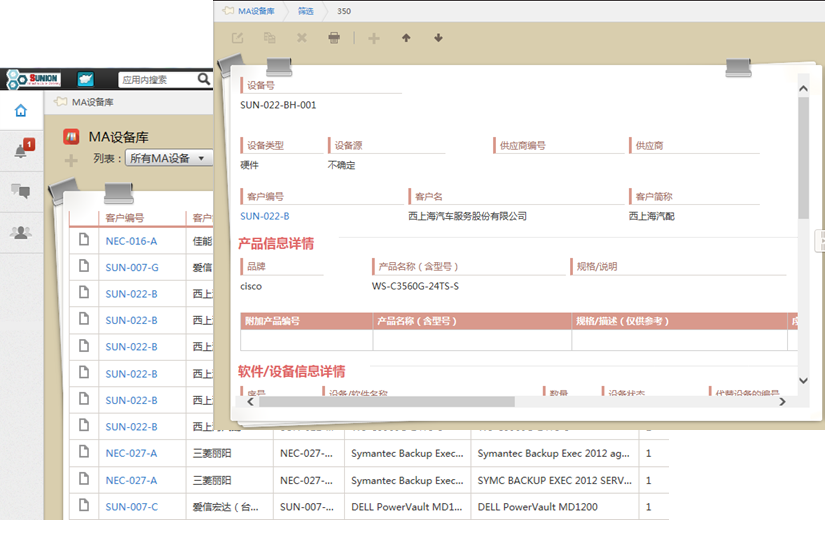826x536 pixels.
Task: Open document icon for SUN-007-C row
Action: click(x=84, y=505)
